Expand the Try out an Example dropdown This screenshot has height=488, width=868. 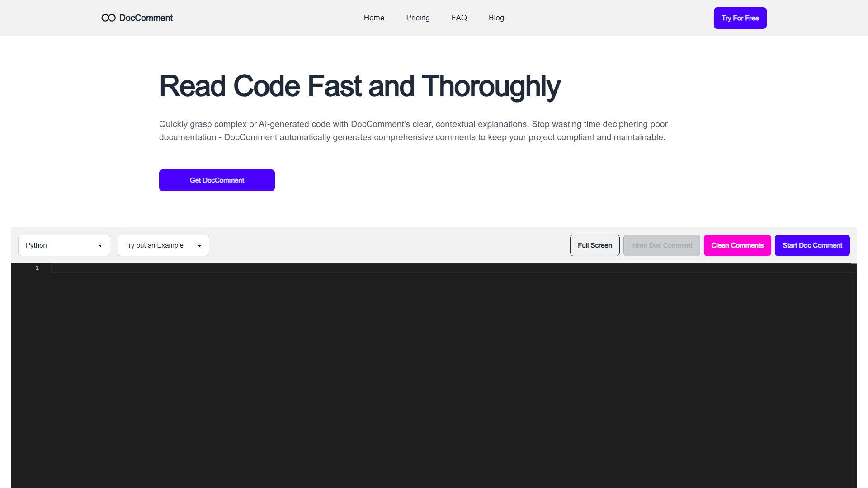point(163,245)
